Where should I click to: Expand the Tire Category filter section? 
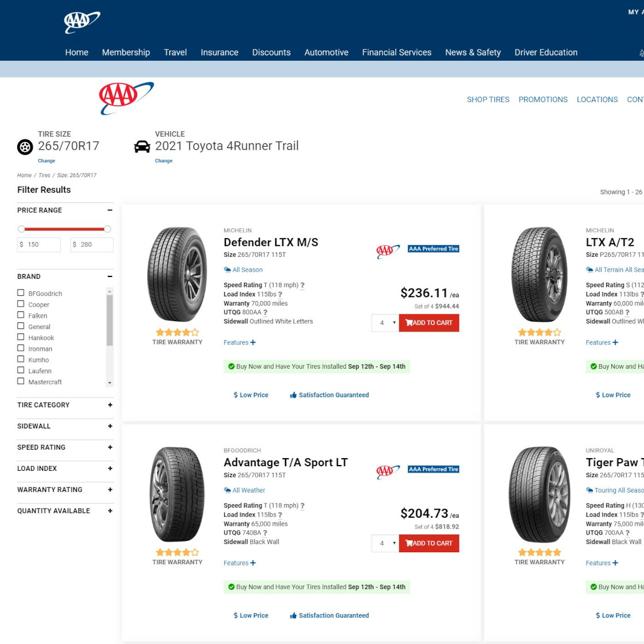[x=110, y=405]
